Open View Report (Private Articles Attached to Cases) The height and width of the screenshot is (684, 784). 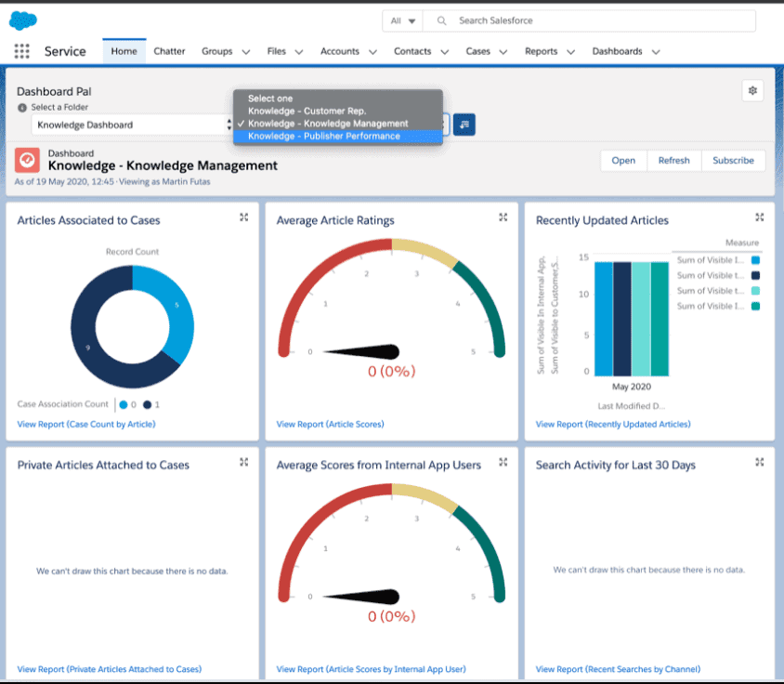pos(109,669)
